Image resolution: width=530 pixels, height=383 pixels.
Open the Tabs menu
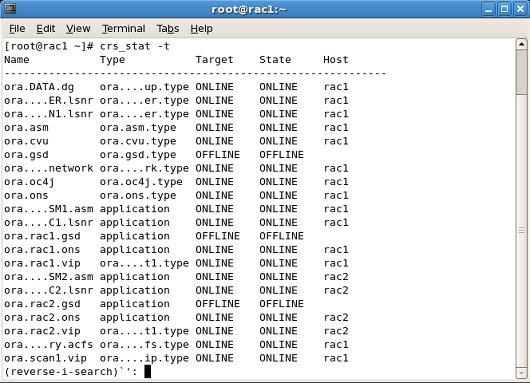click(x=168, y=29)
